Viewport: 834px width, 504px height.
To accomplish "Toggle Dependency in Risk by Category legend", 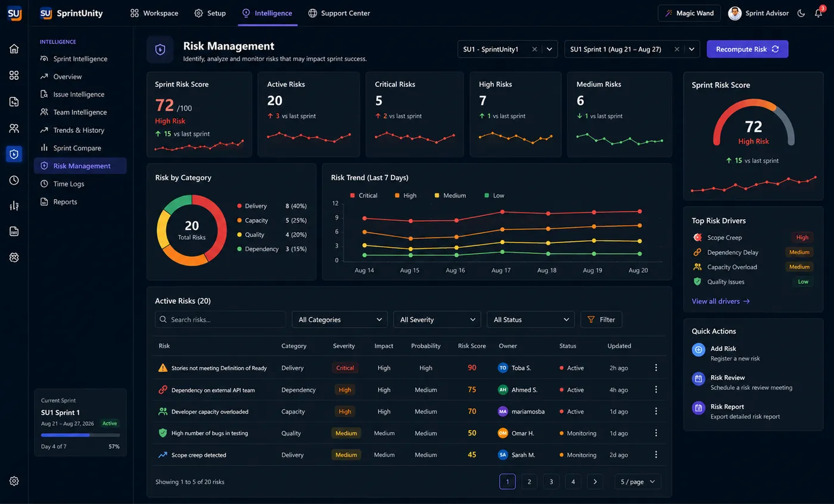I will point(272,249).
